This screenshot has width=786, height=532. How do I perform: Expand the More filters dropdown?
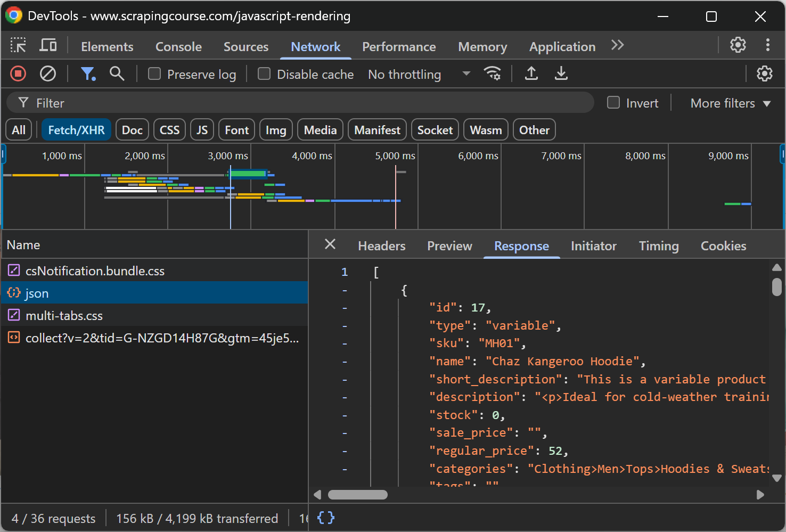coord(730,103)
